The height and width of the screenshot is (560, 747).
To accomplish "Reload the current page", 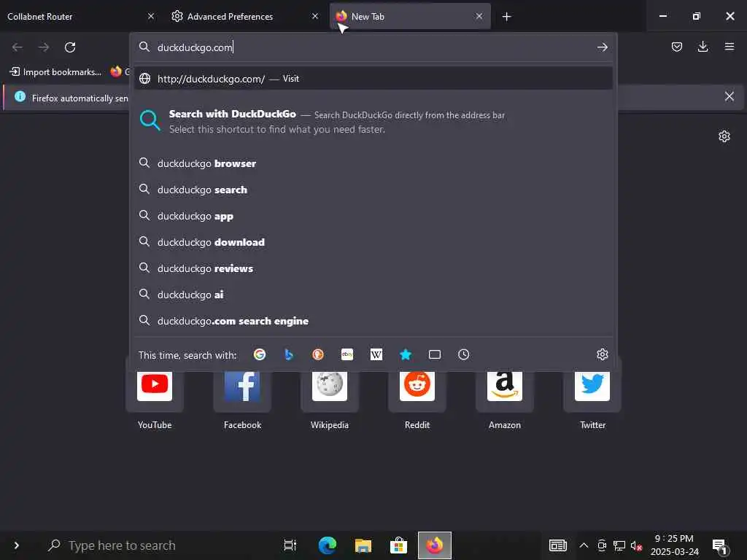I will click(x=70, y=47).
